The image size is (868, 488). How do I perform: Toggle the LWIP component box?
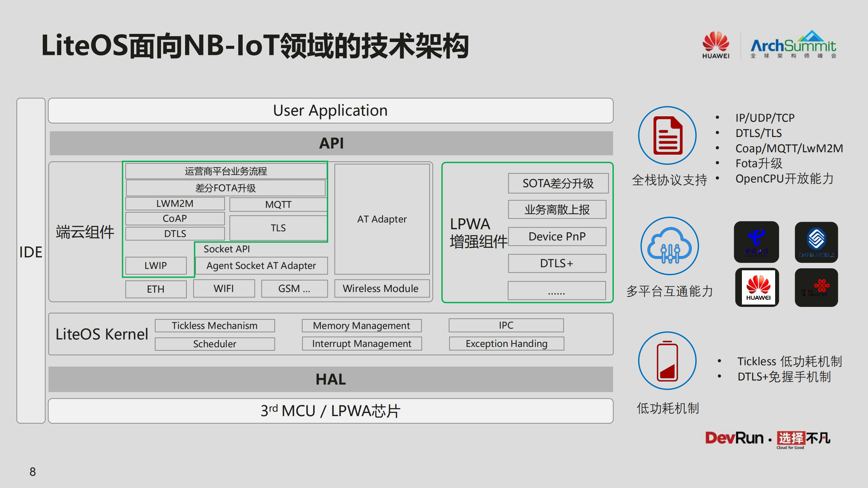[x=156, y=266]
